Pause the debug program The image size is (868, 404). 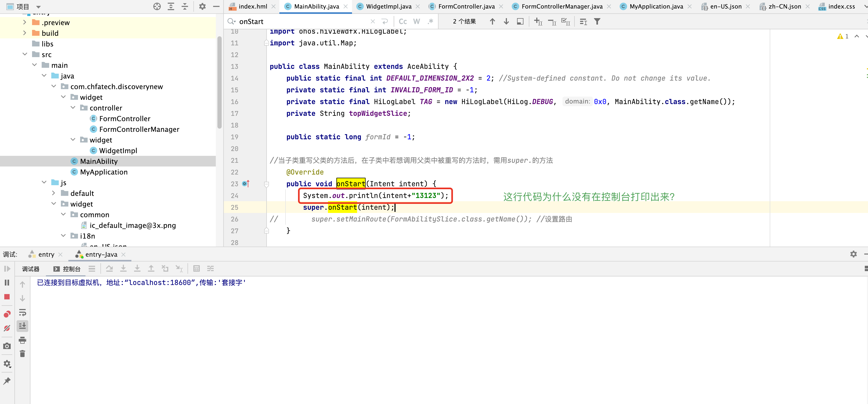(x=7, y=283)
